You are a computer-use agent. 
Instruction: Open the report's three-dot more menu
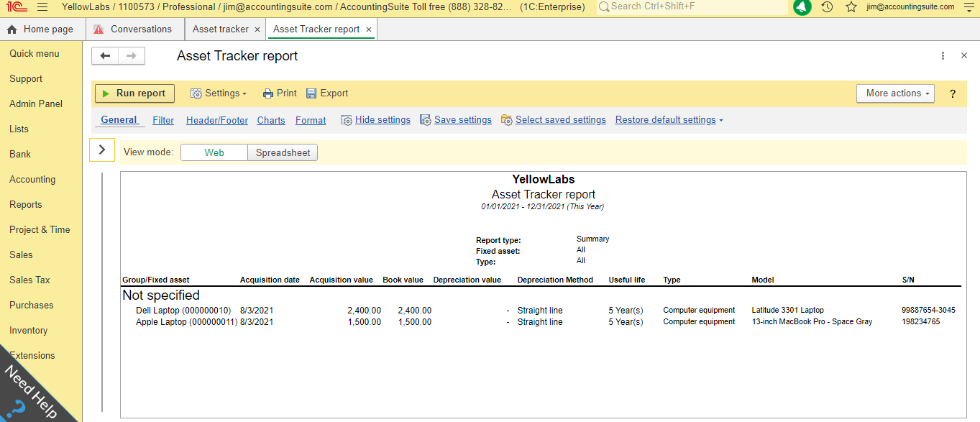[943, 56]
